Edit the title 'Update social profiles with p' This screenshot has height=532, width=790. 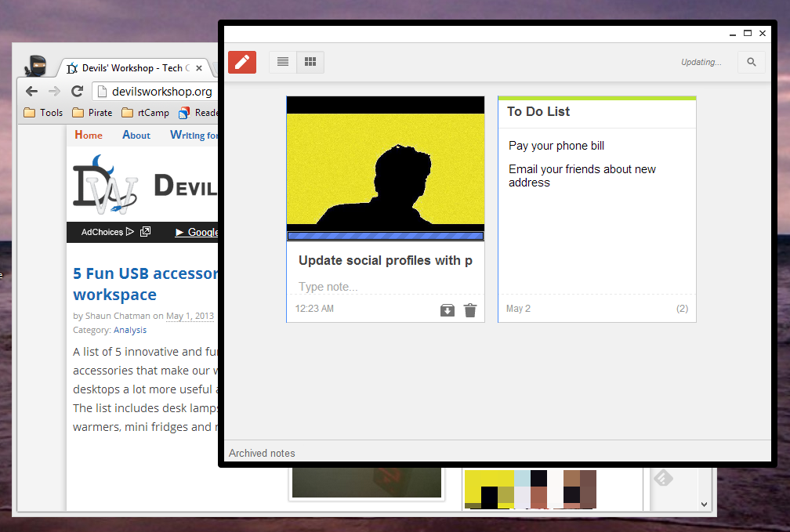pyautogui.click(x=386, y=260)
